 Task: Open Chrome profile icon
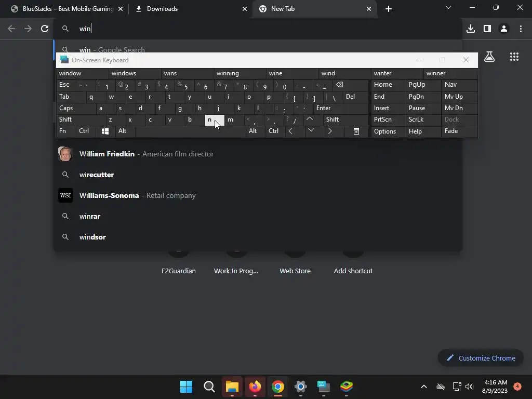pyautogui.click(x=504, y=29)
